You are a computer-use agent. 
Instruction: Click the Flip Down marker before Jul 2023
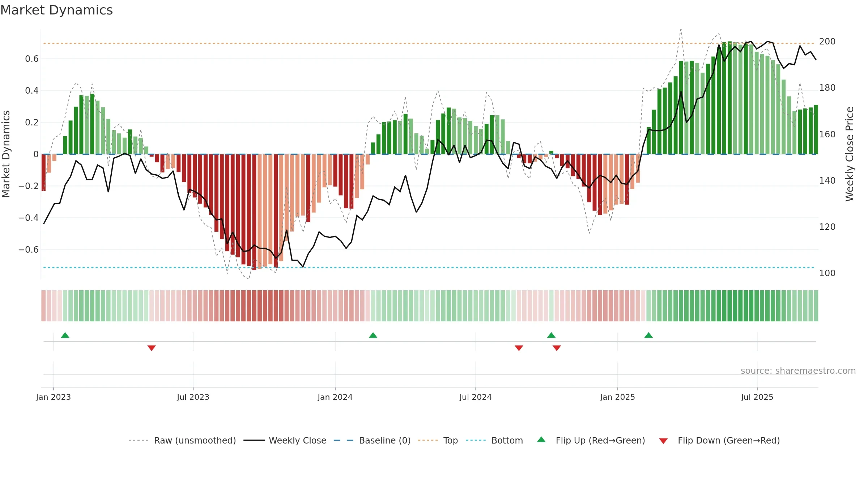point(152,348)
